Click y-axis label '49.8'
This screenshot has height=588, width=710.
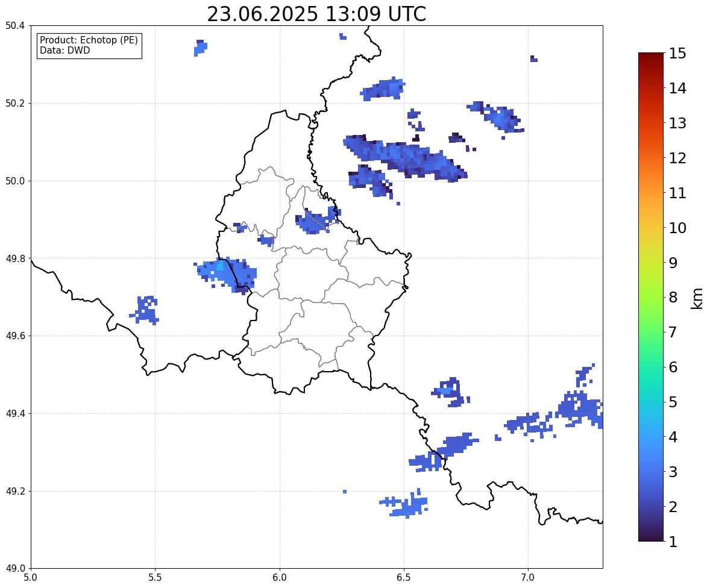point(15,258)
